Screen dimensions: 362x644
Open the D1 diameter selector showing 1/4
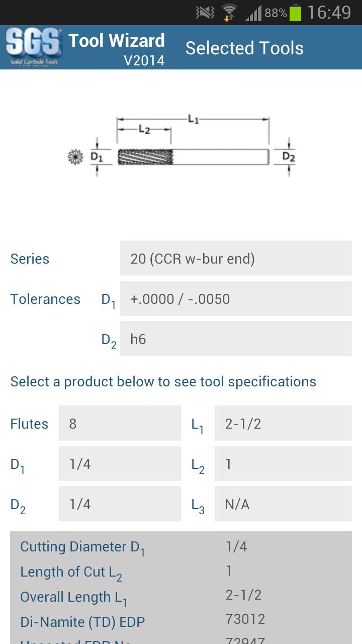tap(120, 464)
